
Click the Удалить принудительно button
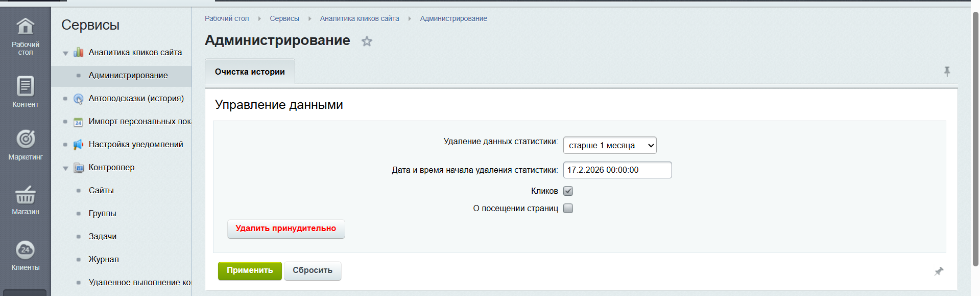[x=285, y=229]
